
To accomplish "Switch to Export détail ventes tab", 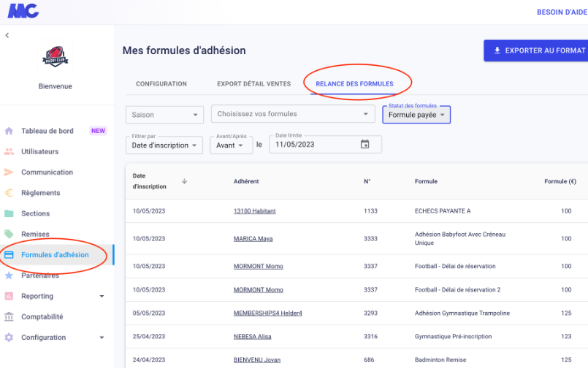I will pyautogui.click(x=254, y=84).
